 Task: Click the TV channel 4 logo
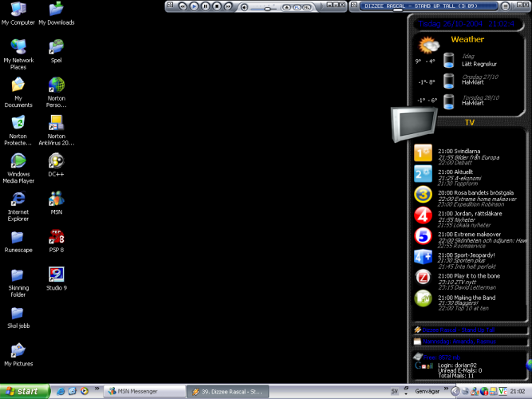click(424, 215)
